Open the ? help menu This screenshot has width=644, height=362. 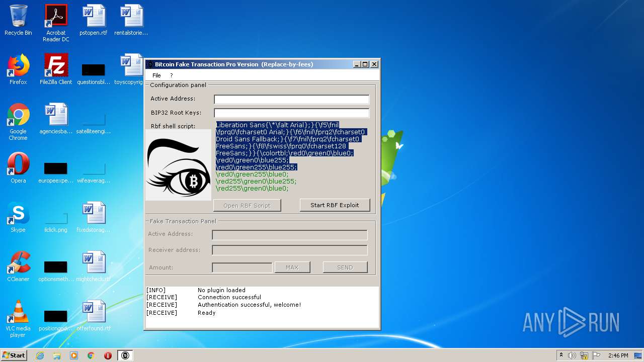(x=171, y=75)
